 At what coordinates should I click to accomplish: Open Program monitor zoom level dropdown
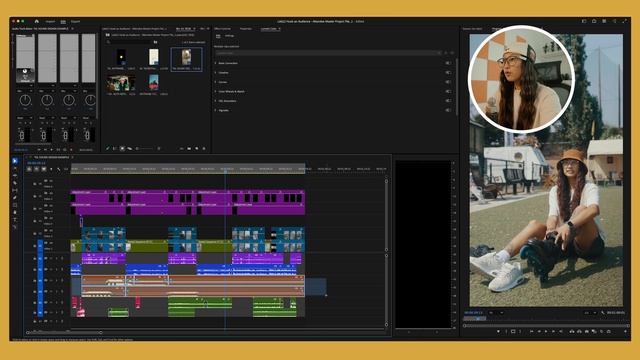[496, 313]
